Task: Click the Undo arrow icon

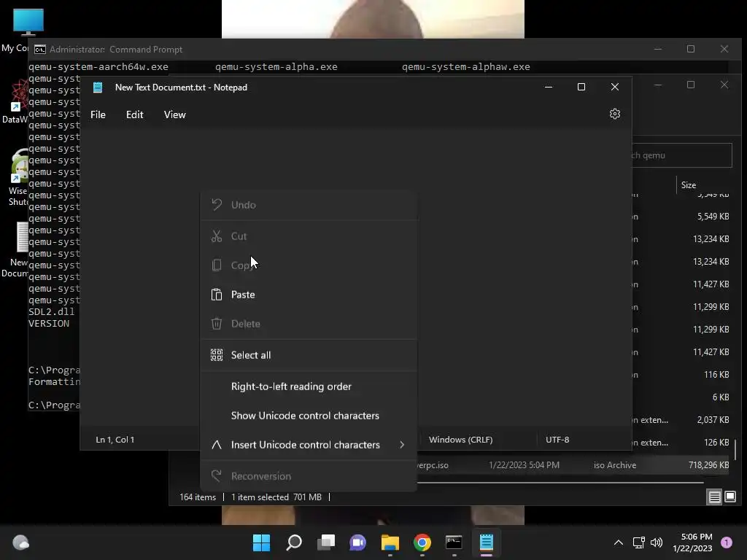Action: point(217,205)
